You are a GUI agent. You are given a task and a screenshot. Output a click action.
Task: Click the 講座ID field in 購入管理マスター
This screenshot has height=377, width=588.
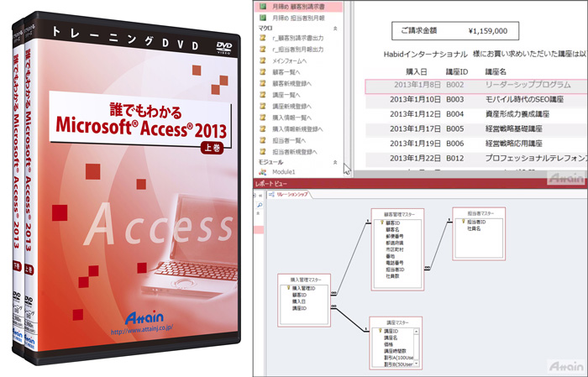click(x=299, y=308)
